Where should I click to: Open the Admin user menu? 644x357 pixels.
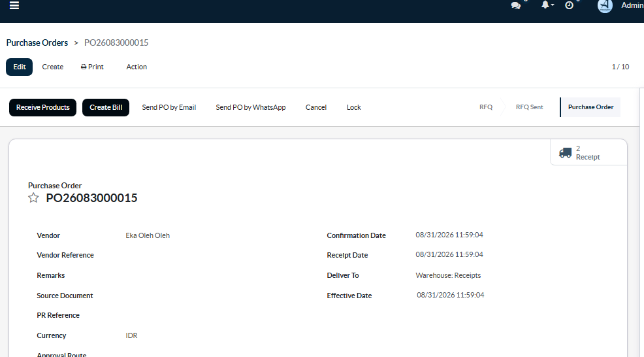point(632,5)
